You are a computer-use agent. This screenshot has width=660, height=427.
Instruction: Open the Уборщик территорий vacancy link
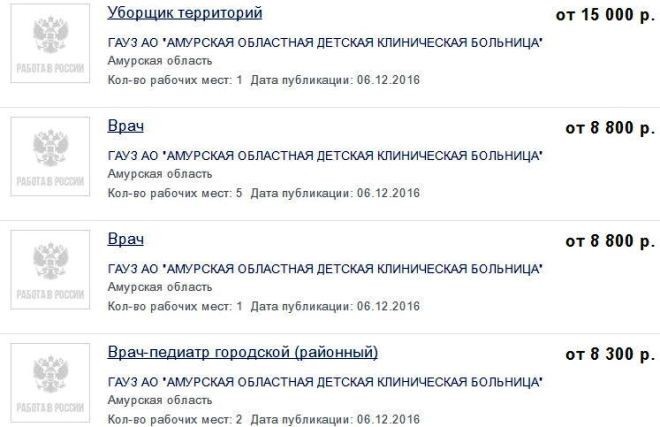point(185,14)
